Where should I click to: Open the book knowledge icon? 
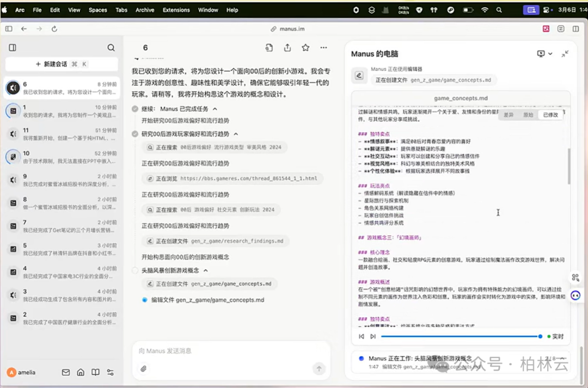pos(96,372)
